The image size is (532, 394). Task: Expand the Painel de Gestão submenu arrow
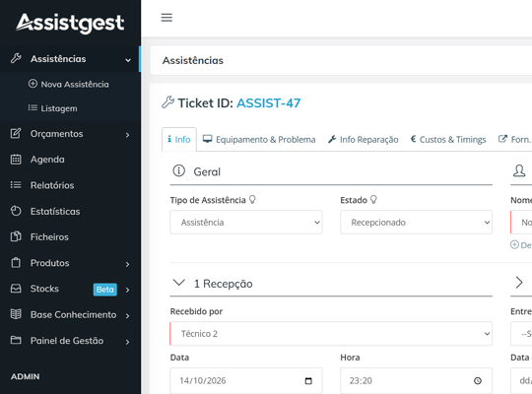(127, 342)
